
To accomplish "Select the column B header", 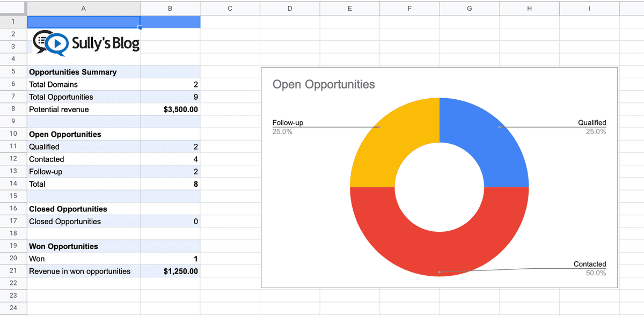I will [170, 8].
